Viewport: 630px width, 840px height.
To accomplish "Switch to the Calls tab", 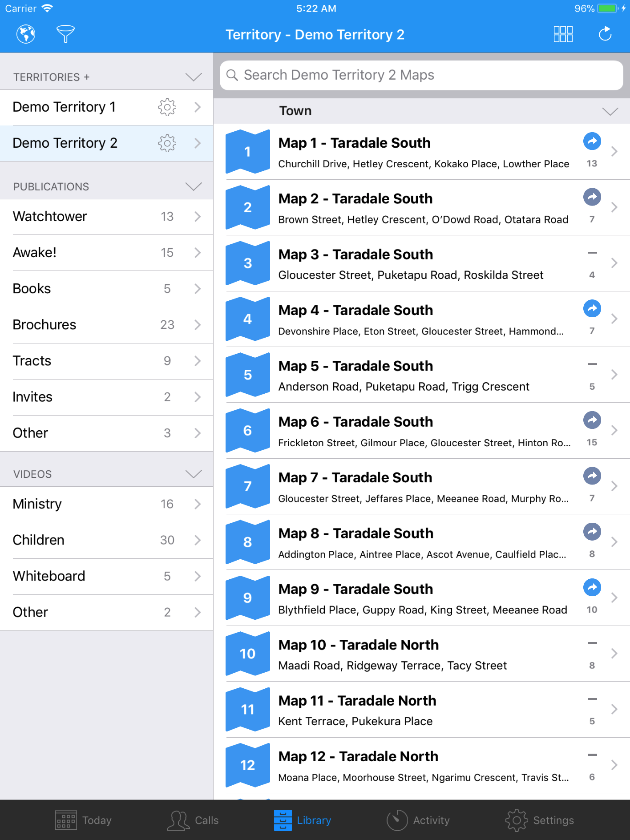I will pyautogui.click(x=193, y=820).
